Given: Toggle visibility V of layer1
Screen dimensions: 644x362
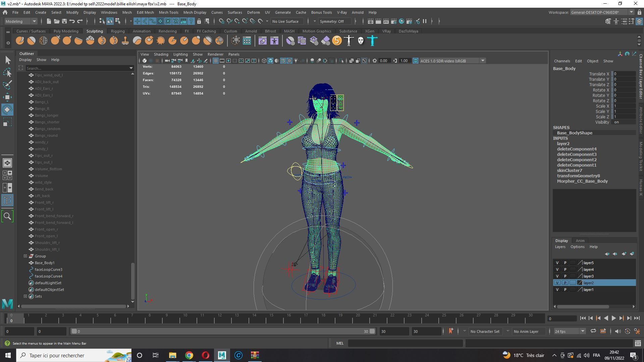Looking at the screenshot, I should pyautogui.click(x=557, y=290).
